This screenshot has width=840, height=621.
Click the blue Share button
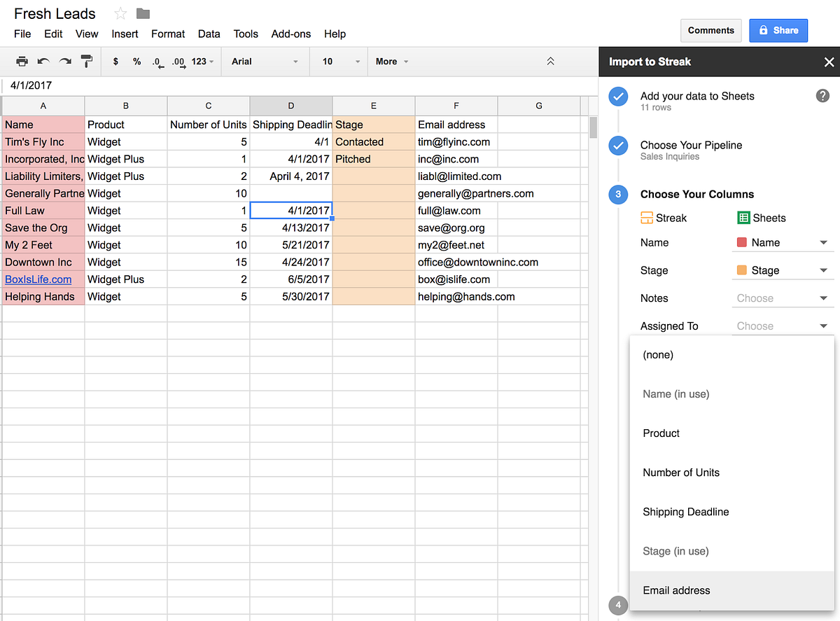point(778,30)
